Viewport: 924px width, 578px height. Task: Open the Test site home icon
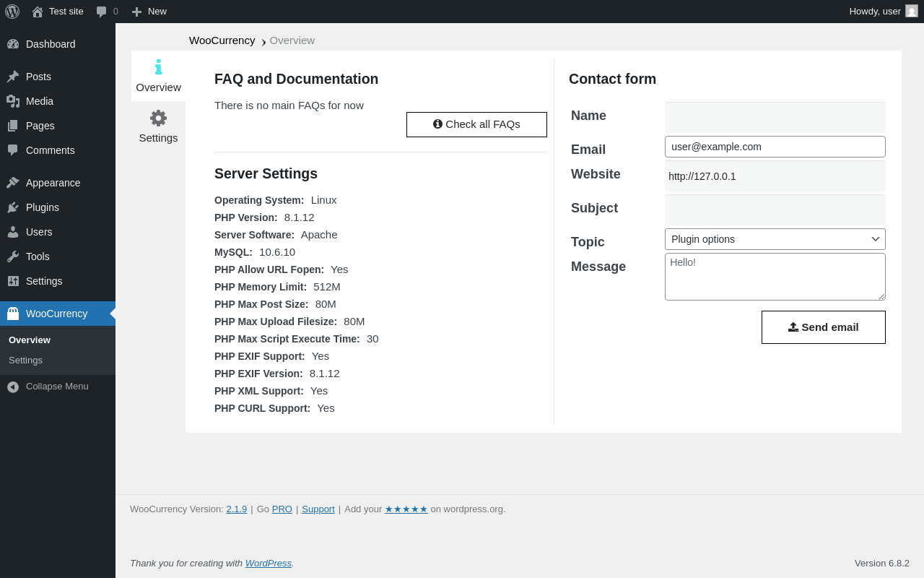pos(38,12)
